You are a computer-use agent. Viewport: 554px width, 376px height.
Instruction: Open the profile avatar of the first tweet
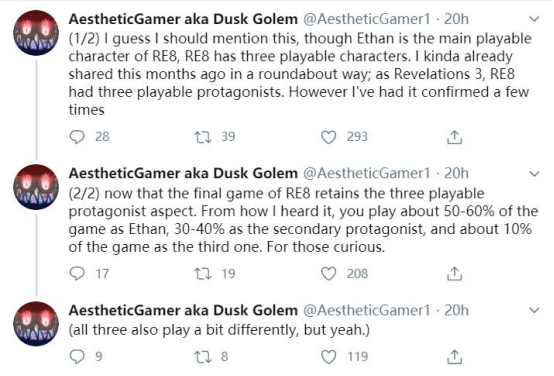(36, 33)
